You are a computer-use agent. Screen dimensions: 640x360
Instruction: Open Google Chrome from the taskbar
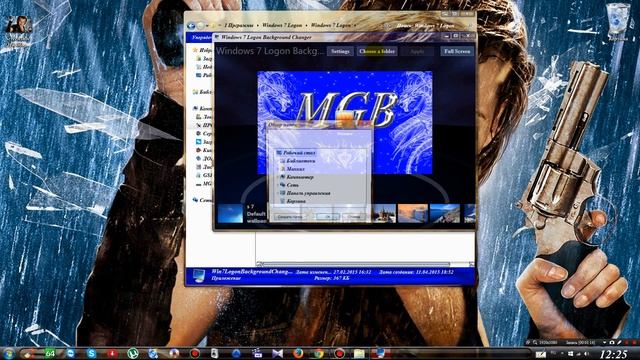pos(319,353)
